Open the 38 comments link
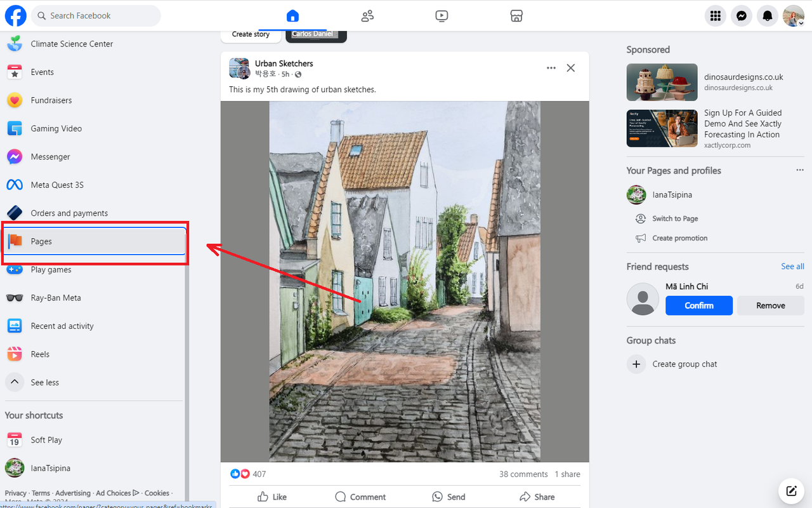The width and height of the screenshot is (812, 508). pyautogui.click(x=523, y=474)
